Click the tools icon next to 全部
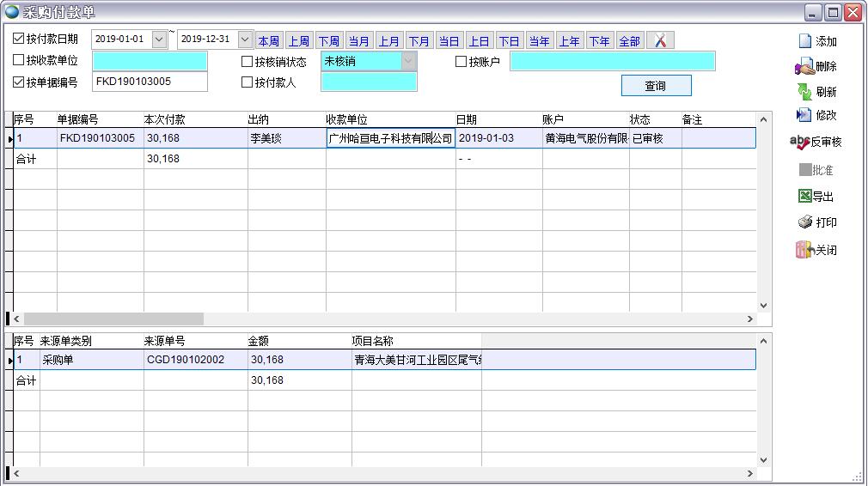Screen dimensions: 868x486 pos(660,40)
